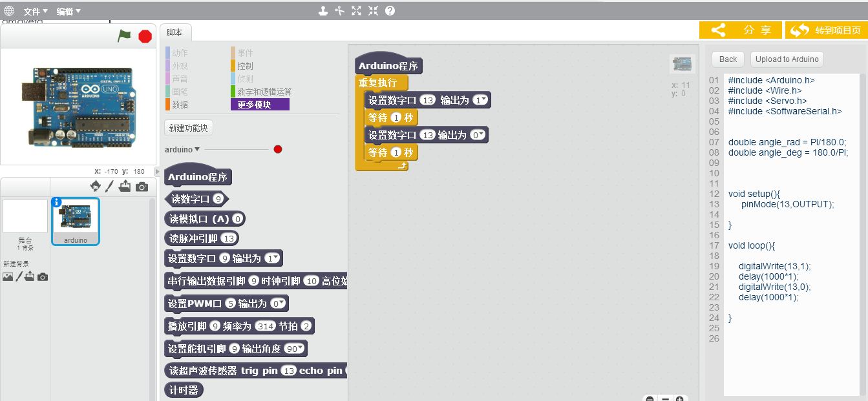Edit pin 13 in first 设置数字口 block
Screen dimensions: 868x401
[427, 100]
